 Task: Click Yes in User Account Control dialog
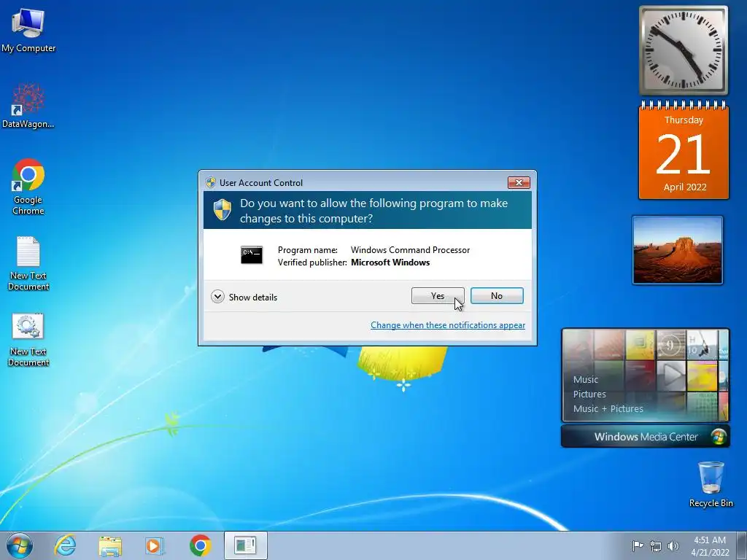[x=438, y=296]
